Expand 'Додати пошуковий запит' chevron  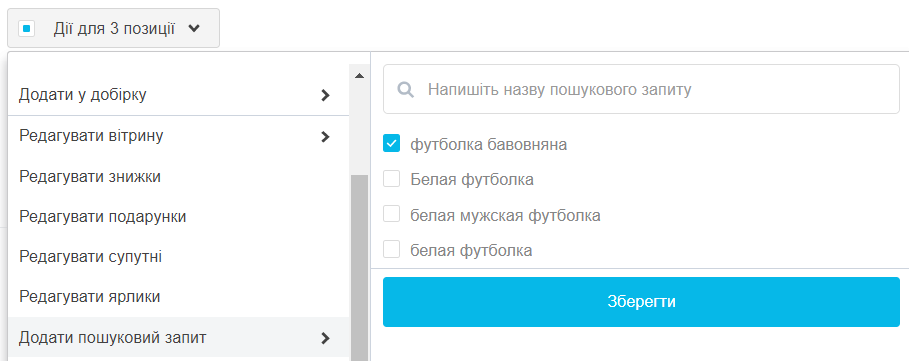click(325, 338)
